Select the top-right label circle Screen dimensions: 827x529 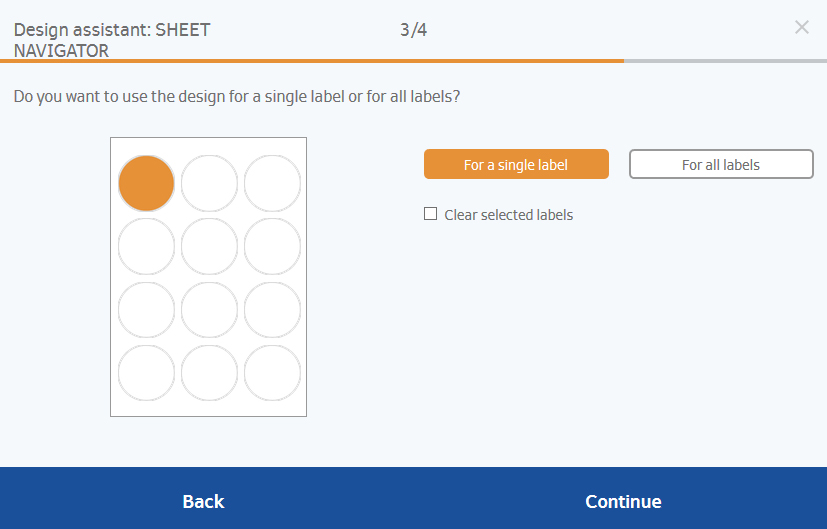[x=272, y=183]
